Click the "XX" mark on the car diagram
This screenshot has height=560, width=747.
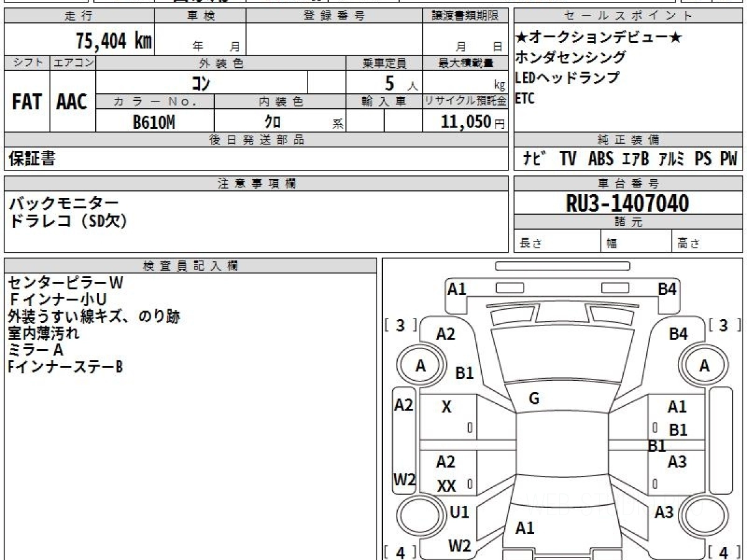(446, 487)
